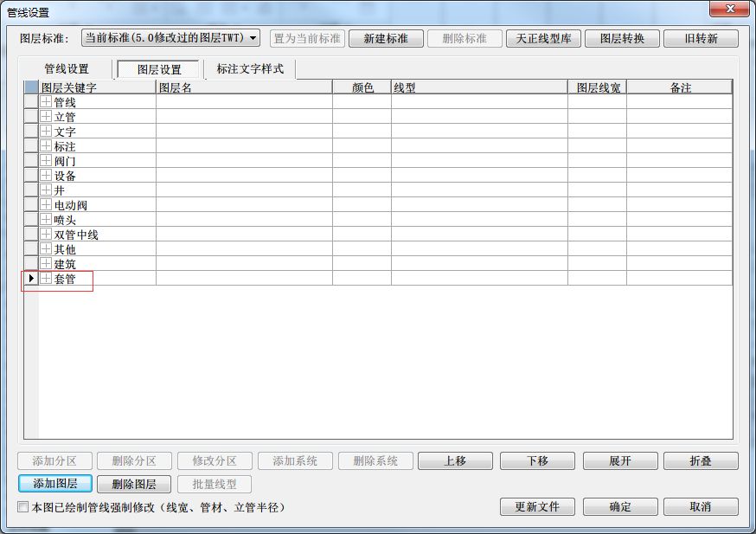Click the 更新文件 button
Viewport: 756px width, 534px height.
click(x=537, y=507)
